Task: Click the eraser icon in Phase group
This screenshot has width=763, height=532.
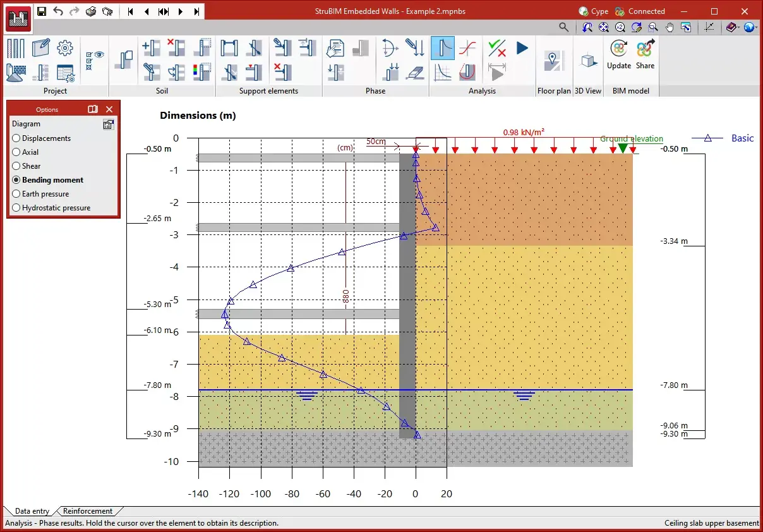Action: (x=414, y=73)
